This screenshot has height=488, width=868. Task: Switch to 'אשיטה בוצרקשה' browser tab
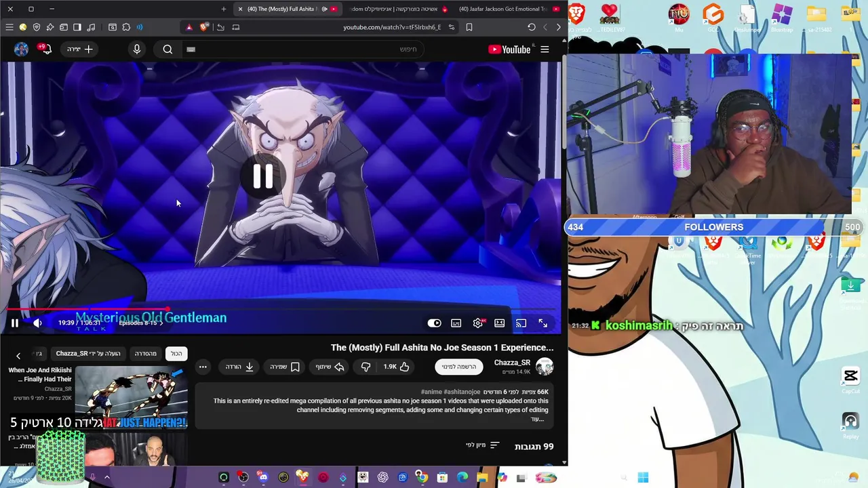[x=399, y=9]
